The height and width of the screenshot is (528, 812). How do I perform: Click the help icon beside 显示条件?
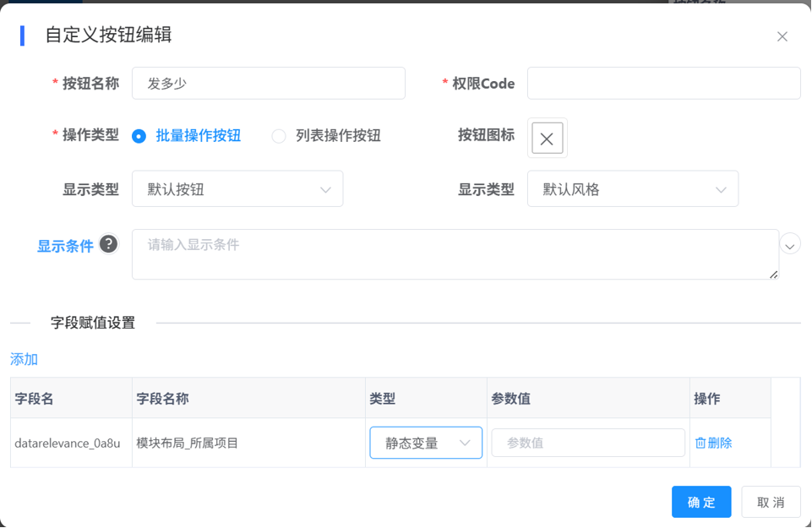tap(108, 244)
